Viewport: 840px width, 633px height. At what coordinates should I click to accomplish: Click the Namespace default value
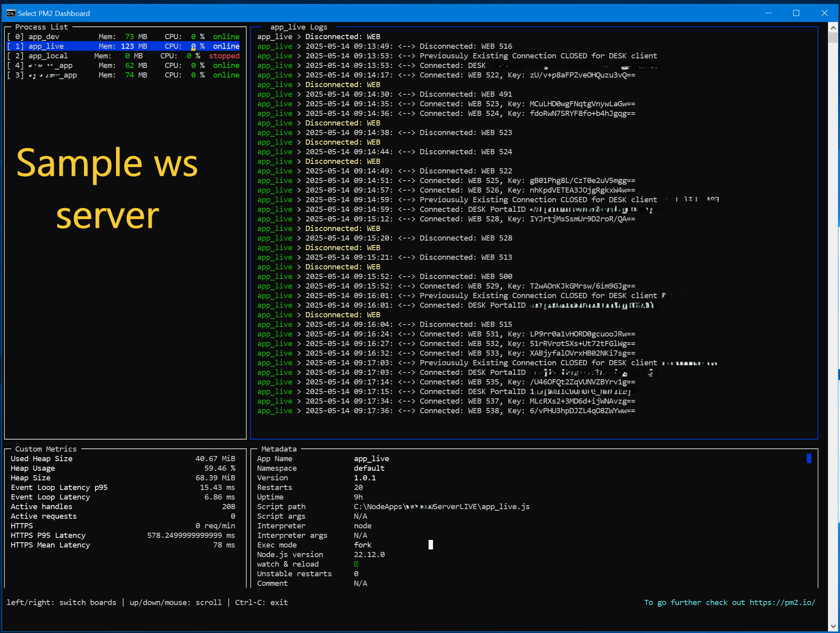coord(369,468)
